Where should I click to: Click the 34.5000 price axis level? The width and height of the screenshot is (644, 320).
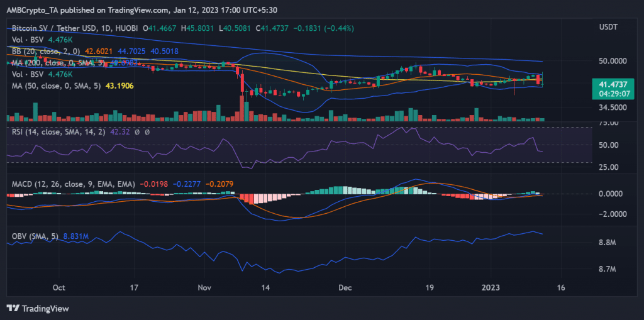pyautogui.click(x=612, y=108)
